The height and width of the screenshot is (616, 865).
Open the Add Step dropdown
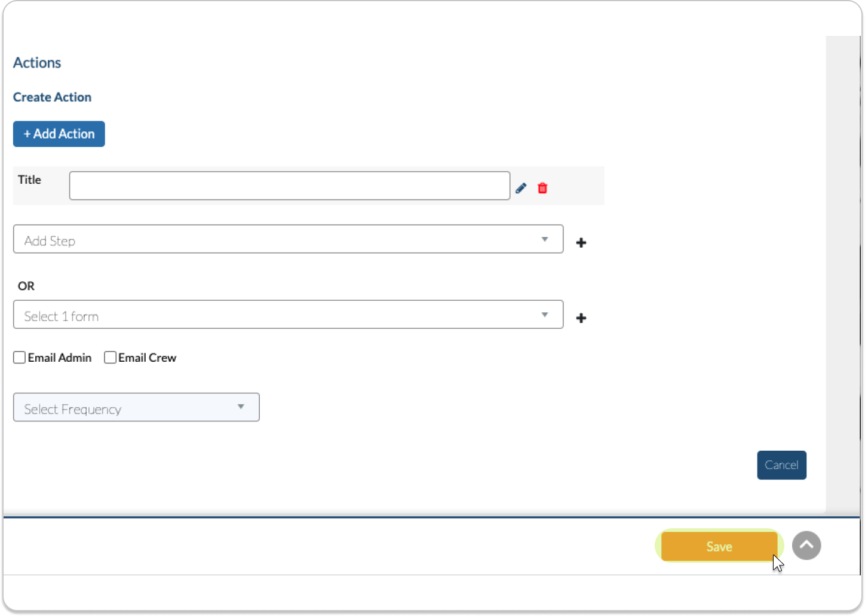pyautogui.click(x=281, y=239)
